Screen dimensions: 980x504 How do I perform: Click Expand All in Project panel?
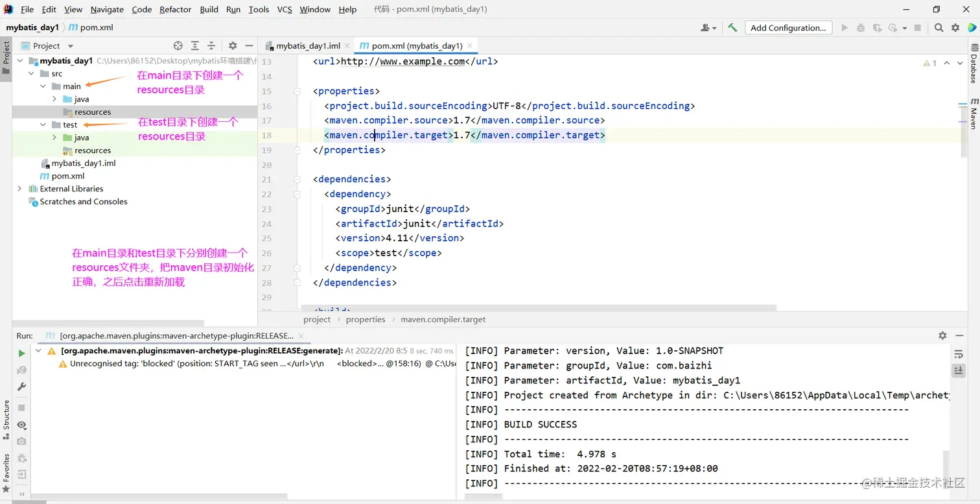pos(195,45)
